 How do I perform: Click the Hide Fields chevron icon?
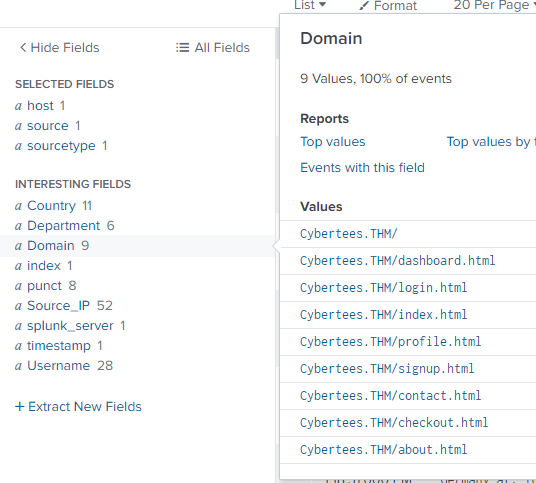pyautogui.click(x=23, y=48)
